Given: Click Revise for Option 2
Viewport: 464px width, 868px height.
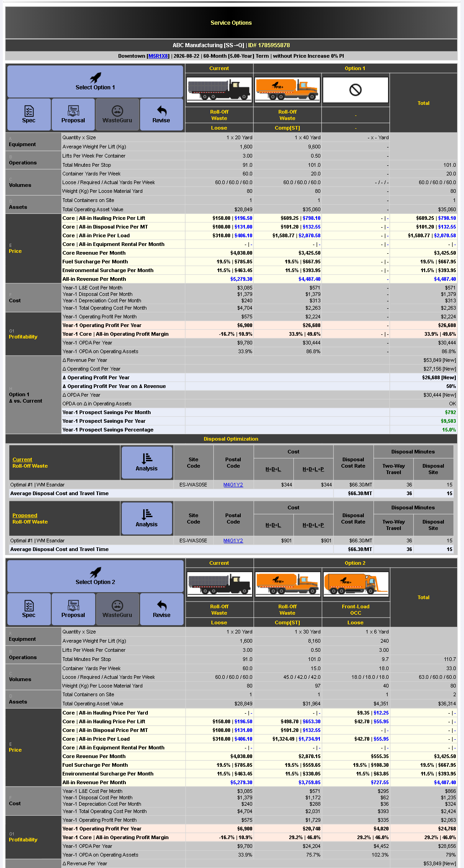Looking at the screenshot, I should 161,609.
